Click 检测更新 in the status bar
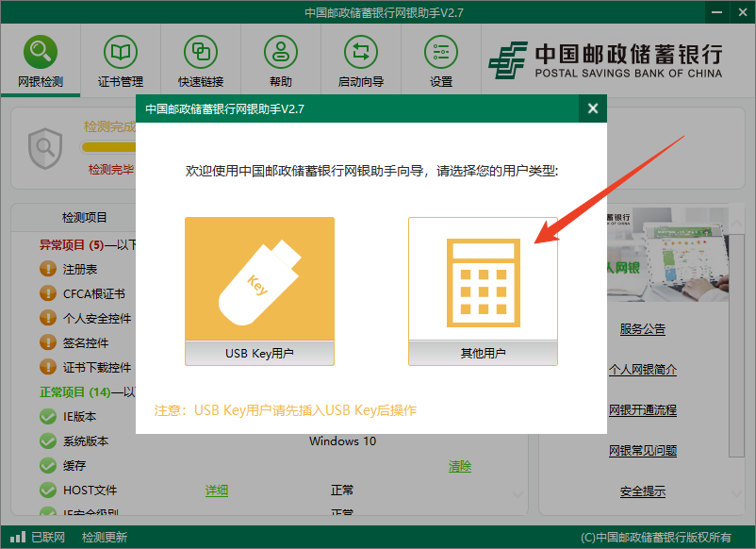756x549 pixels. pos(104,537)
